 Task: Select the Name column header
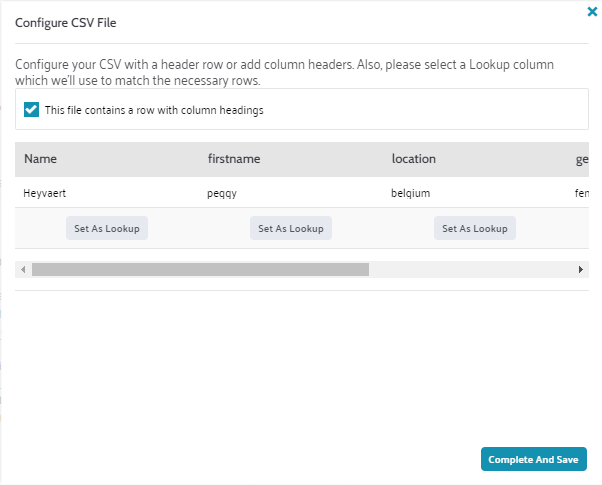(x=39, y=159)
